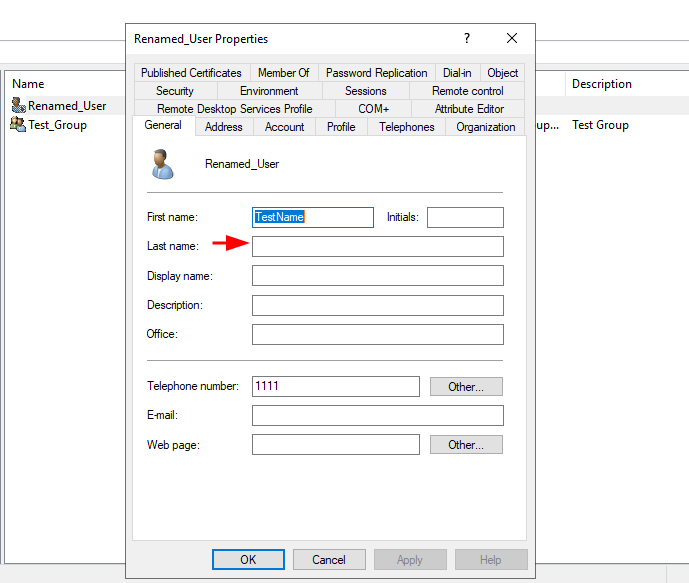Screen dimensions: 689x583
Task: Click the First name field with TestName
Action: point(313,217)
